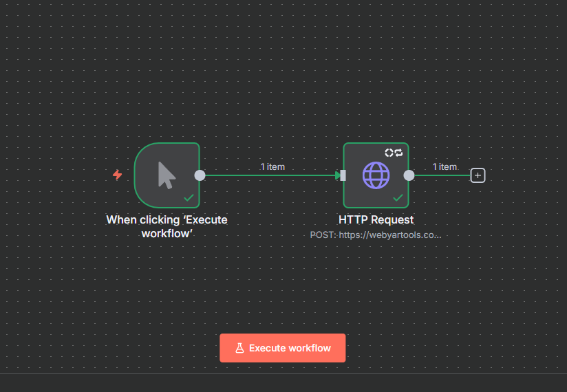Click the plus icon to add node
Image resolution: width=567 pixels, height=392 pixels.
click(478, 175)
